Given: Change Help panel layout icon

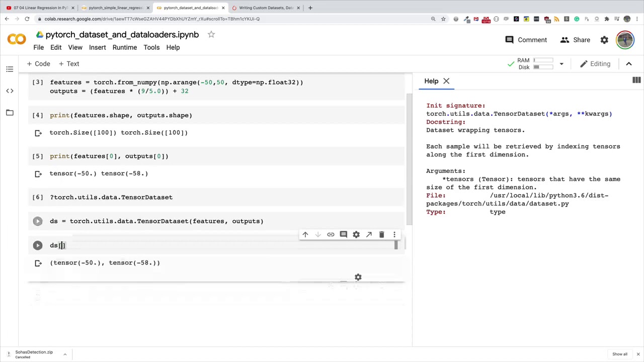Looking at the screenshot, I should (x=636, y=80).
